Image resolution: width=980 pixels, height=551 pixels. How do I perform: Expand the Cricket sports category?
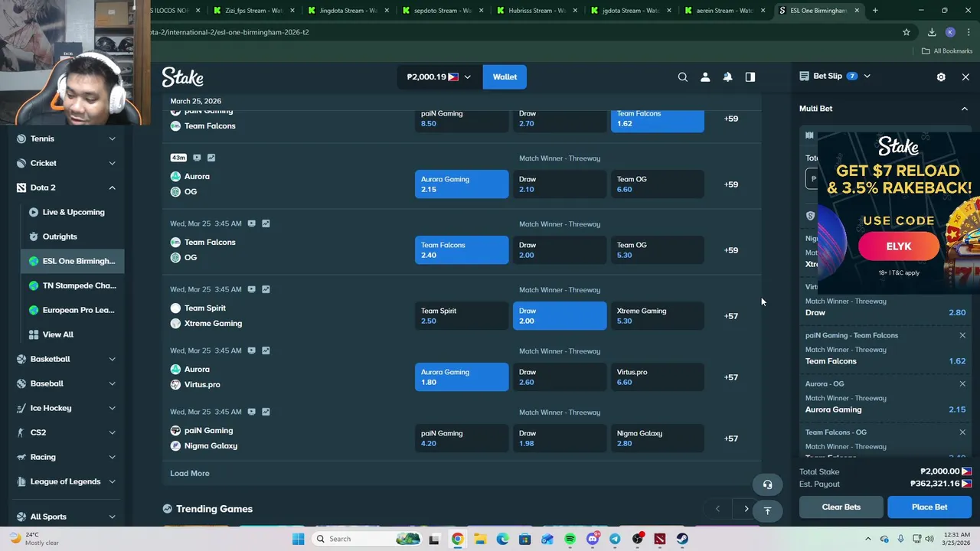(x=112, y=163)
